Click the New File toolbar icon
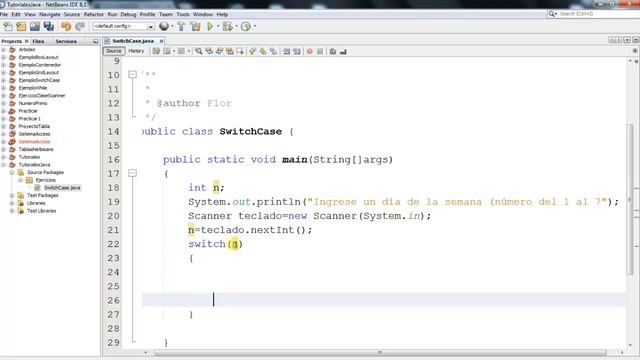Screen dimensions: 640x360 click(x=8, y=27)
